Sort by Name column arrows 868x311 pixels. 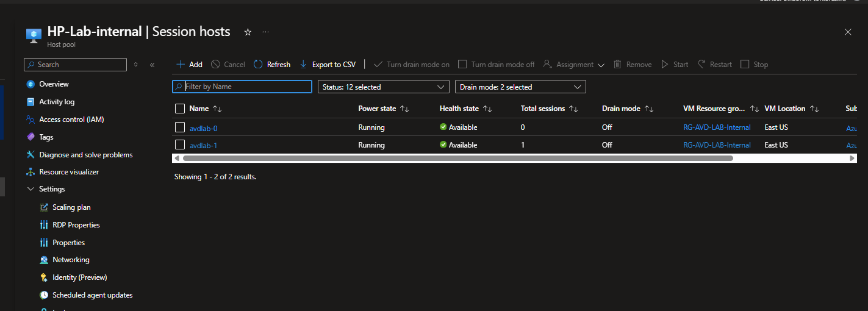point(218,109)
